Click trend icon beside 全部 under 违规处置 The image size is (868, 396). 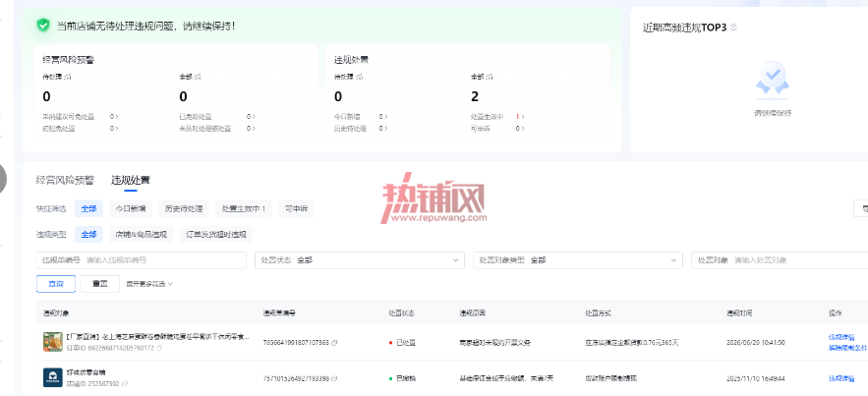(x=490, y=77)
